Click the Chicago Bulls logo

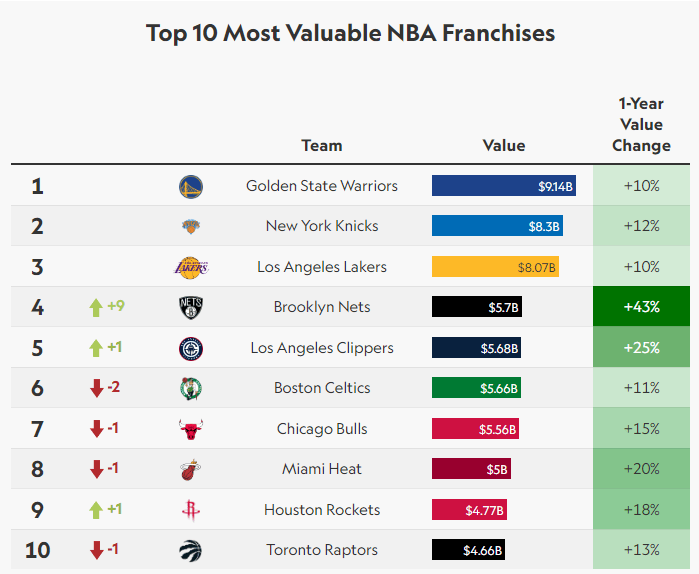[x=191, y=429]
